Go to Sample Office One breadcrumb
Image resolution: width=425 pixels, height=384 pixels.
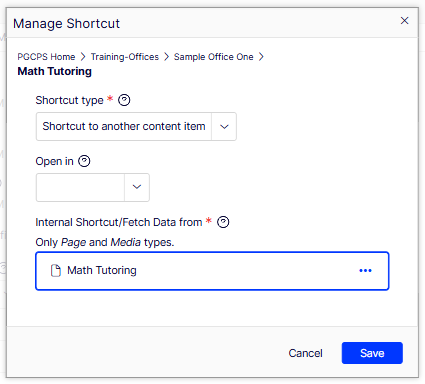point(214,57)
